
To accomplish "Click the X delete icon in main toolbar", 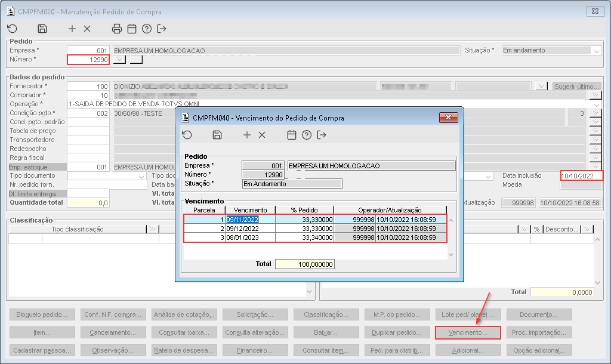I will click(x=87, y=29).
